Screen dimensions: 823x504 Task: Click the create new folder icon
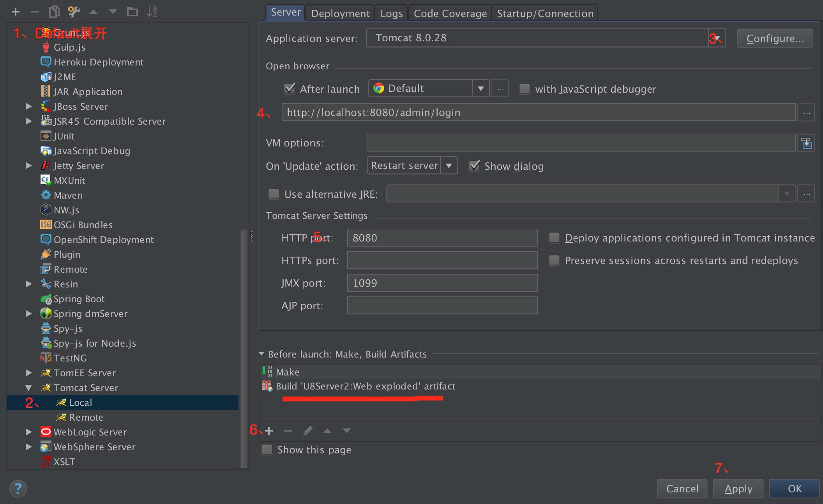pyautogui.click(x=132, y=12)
